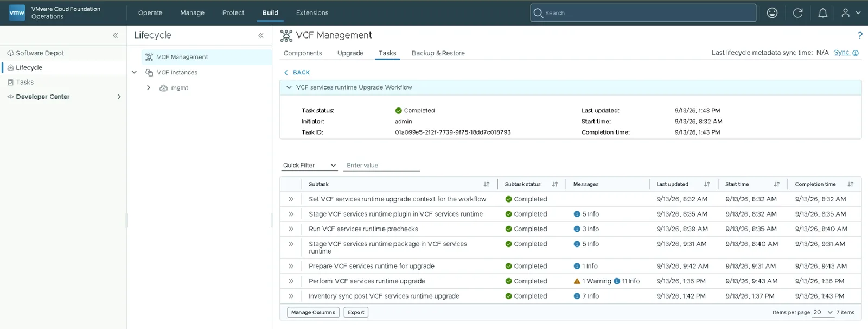
Task: Click the '7 items' count text
Action: click(845, 312)
